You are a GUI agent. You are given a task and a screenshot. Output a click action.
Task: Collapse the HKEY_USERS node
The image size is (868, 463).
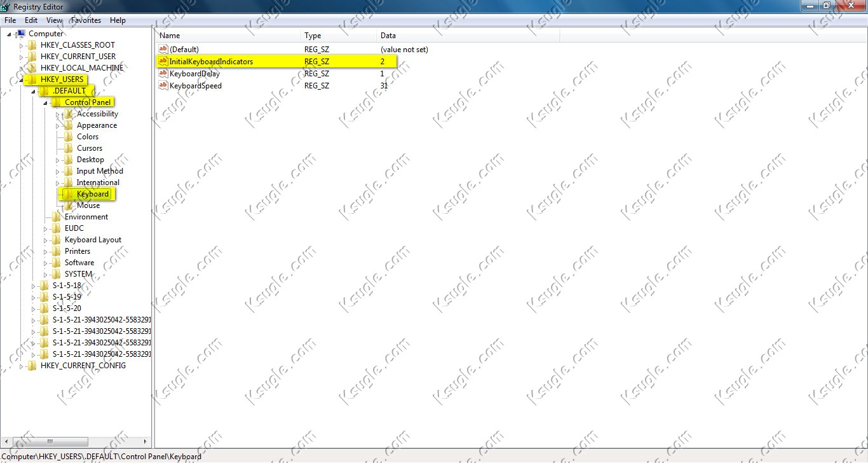pyautogui.click(x=21, y=79)
